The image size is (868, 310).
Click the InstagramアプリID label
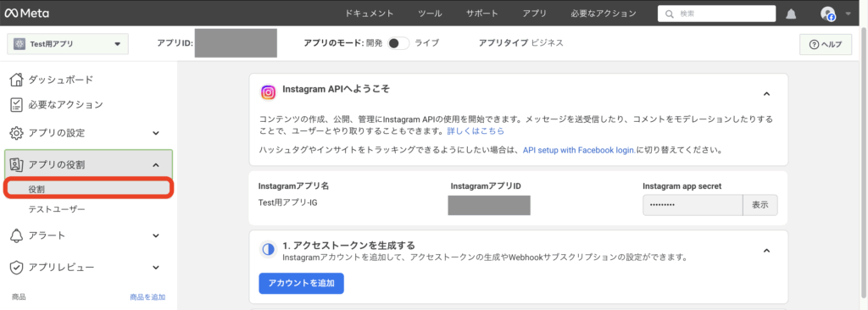(486, 186)
